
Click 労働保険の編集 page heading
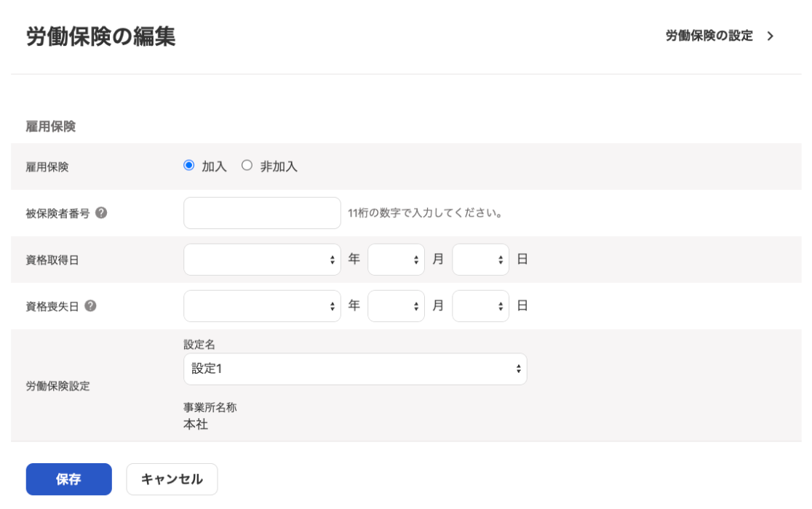100,36
